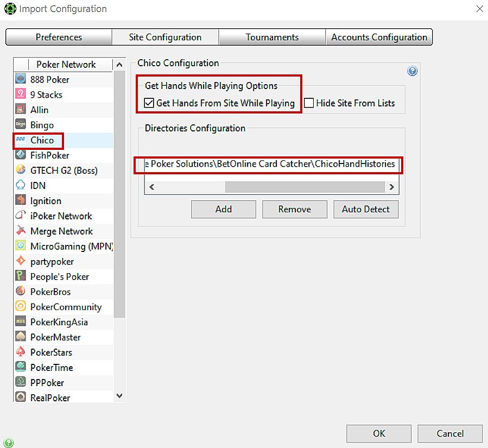The image size is (488, 448).
Task: Click the IDN network icon
Action: click(x=21, y=185)
